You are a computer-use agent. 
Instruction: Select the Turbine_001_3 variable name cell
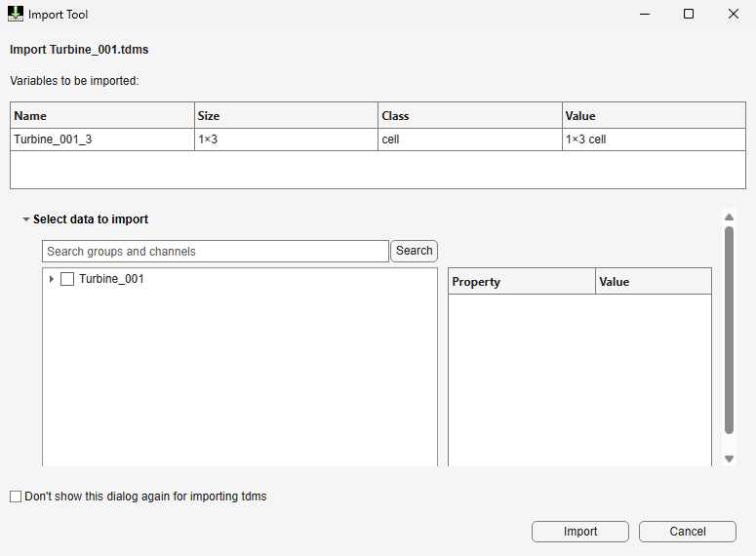tap(102, 139)
